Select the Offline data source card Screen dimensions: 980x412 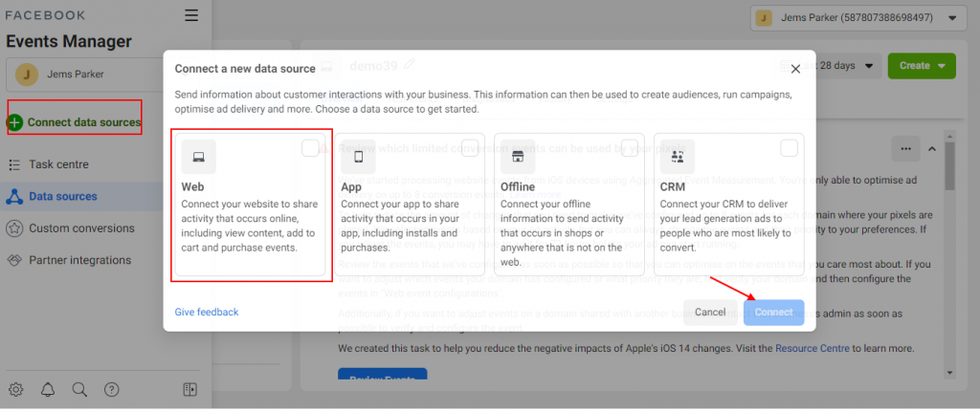[x=568, y=205]
